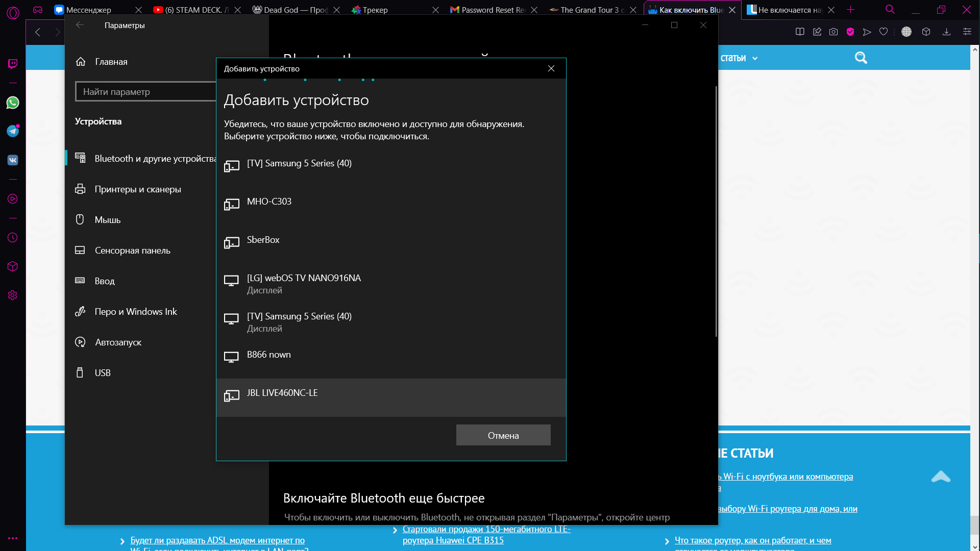This screenshot has height=551, width=980.
Task: Open the ad blocker shield icon
Action: [850, 32]
